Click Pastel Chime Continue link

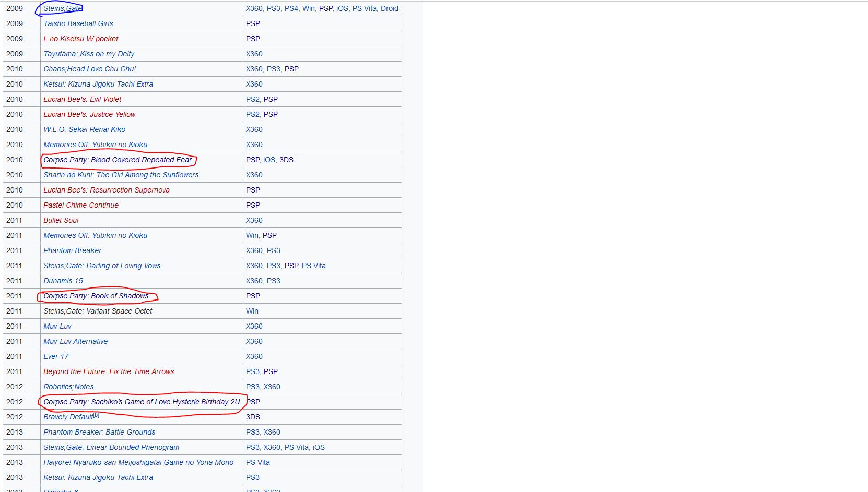pos(81,205)
